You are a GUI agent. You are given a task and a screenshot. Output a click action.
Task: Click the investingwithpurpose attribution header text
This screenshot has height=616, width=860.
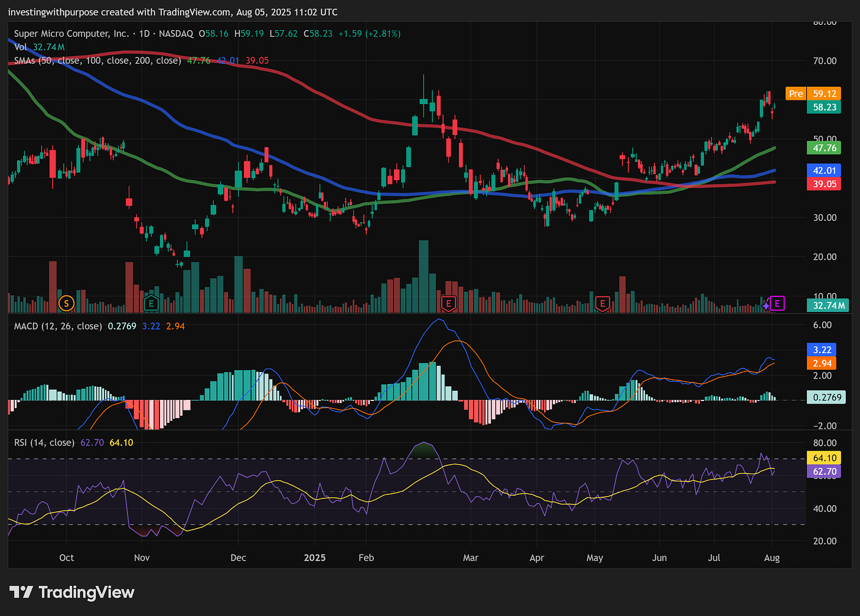coord(172,12)
